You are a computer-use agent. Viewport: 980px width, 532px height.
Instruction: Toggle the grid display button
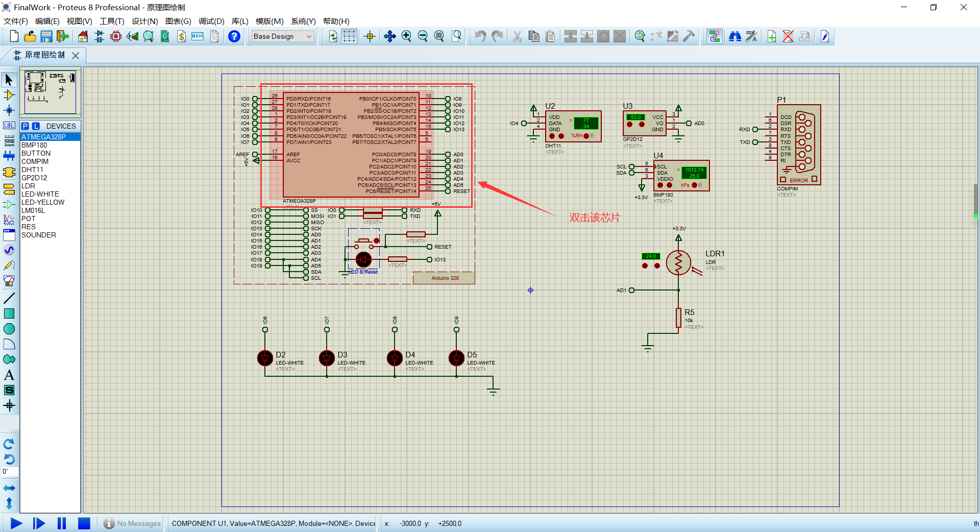[349, 36]
